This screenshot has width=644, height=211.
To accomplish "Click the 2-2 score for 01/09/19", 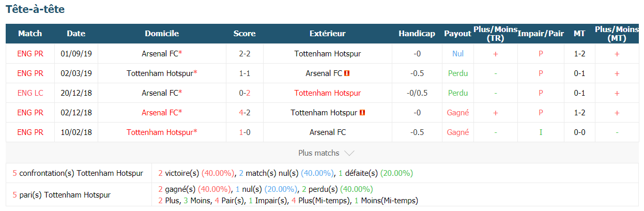I will point(244,54).
